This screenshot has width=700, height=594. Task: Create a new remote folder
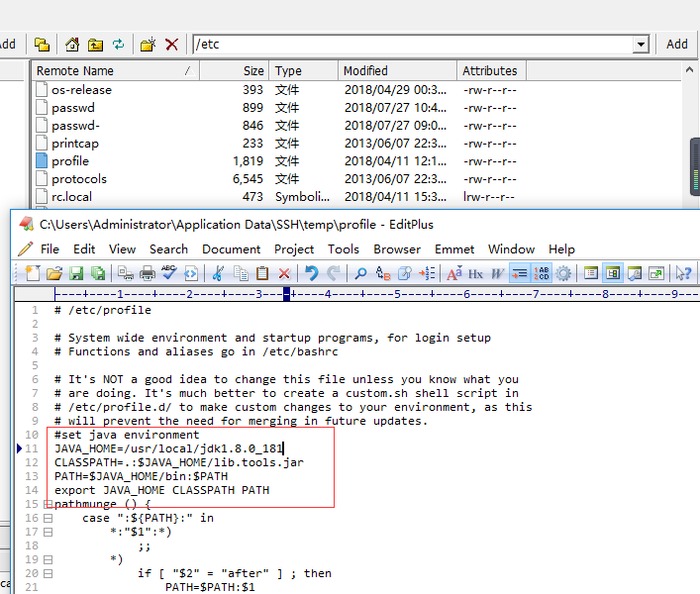(x=148, y=45)
